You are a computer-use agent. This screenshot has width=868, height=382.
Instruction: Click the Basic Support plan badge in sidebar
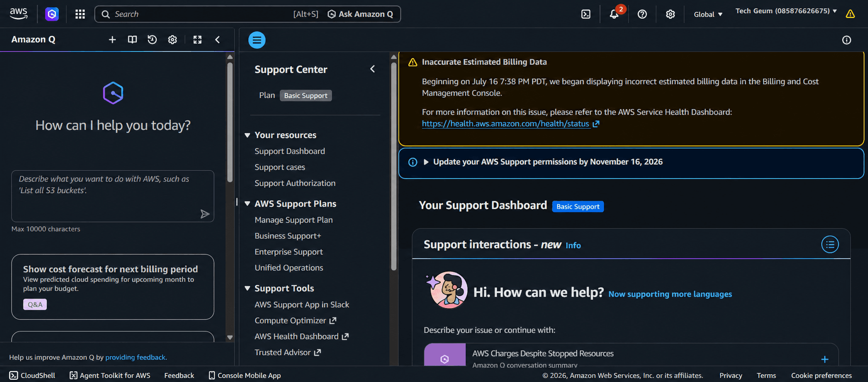pos(306,95)
